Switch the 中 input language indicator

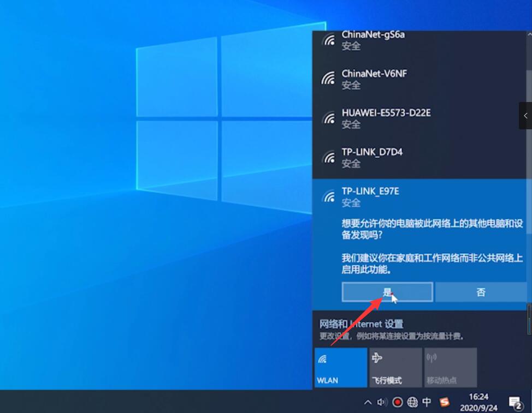427,402
